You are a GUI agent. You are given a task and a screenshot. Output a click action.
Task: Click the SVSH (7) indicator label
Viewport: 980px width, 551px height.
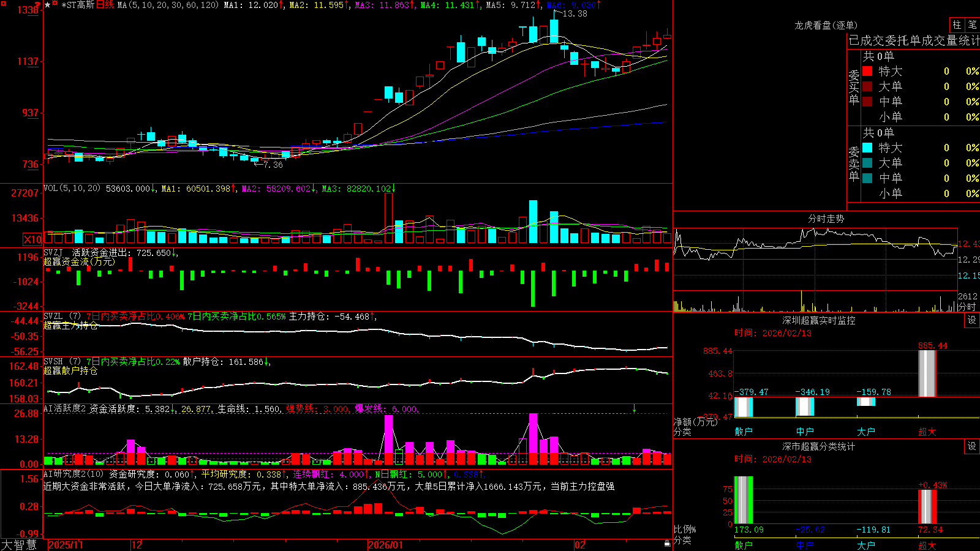pyautogui.click(x=62, y=361)
